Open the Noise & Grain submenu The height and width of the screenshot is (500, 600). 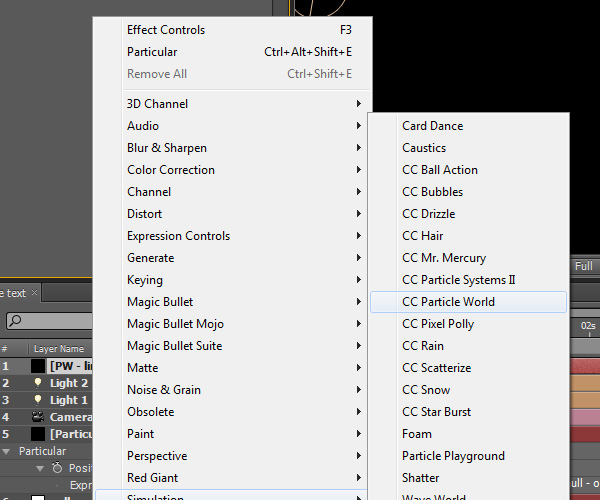point(233,389)
